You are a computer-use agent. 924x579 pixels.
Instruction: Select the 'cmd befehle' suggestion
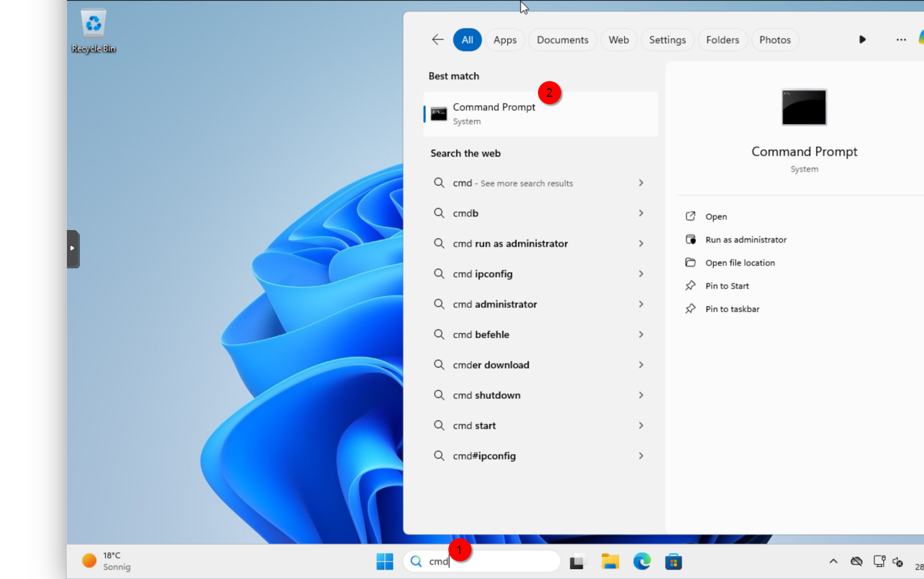pos(540,335)
